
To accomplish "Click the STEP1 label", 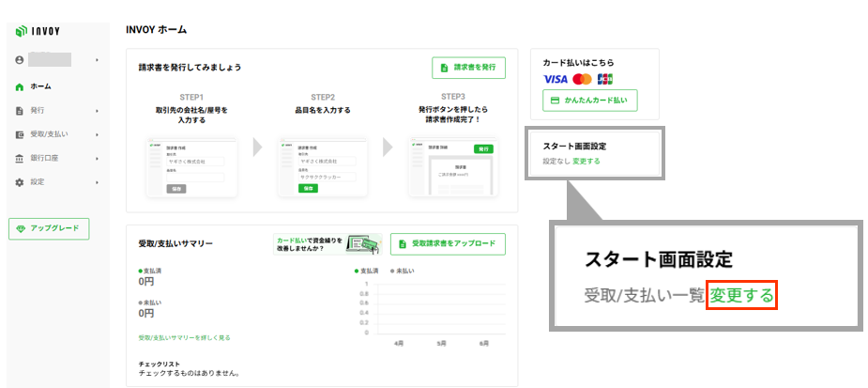I will click(x=191, y=97).
